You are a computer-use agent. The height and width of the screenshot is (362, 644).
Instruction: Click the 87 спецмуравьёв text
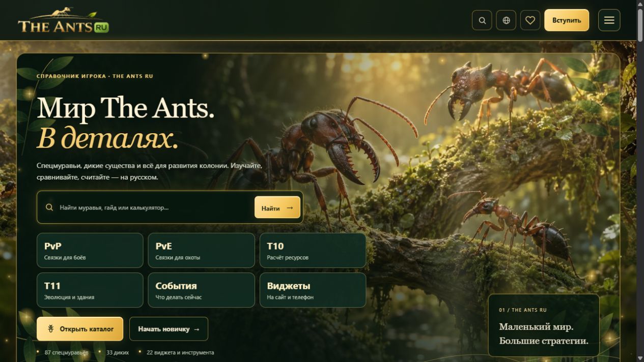(x=66, y=352)
